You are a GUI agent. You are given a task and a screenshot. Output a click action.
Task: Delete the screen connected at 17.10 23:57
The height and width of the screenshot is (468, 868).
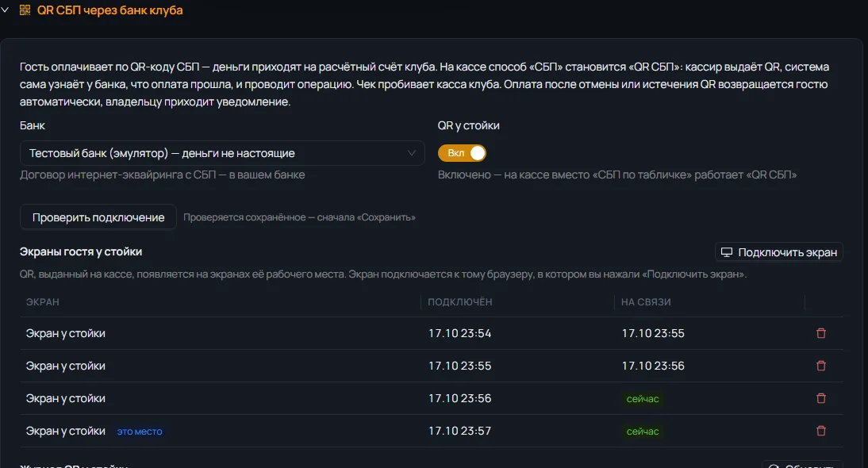click(x=821, y=431)
